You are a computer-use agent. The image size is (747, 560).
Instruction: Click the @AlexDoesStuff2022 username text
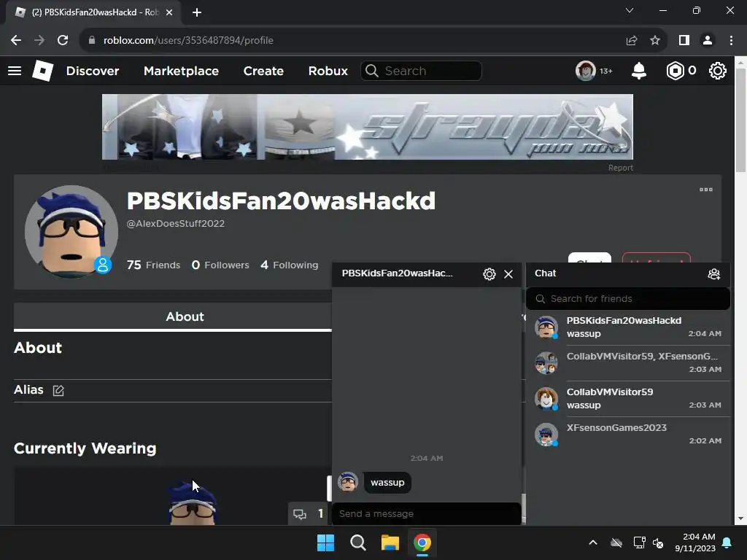pos(175,223)
